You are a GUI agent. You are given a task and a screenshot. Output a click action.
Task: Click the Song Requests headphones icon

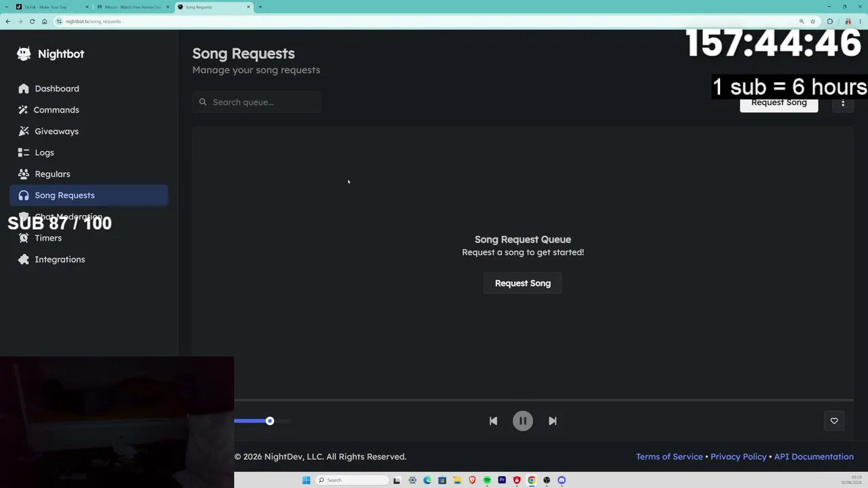point(24,195)
